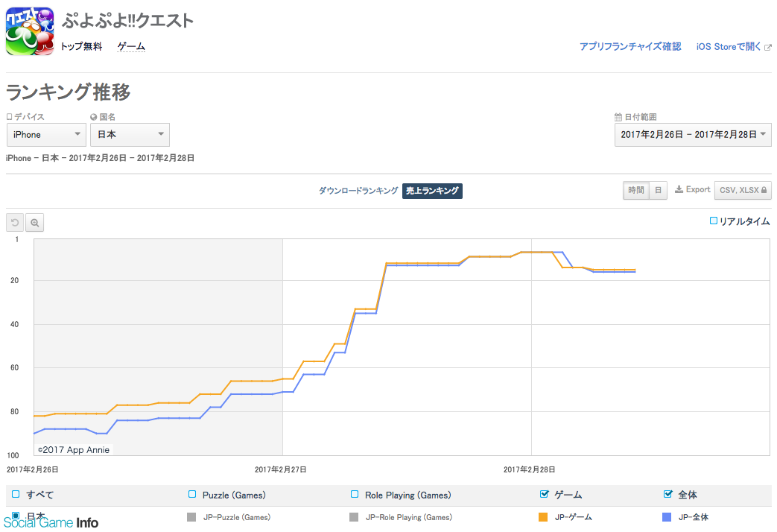Enable the Puzzle (Games) checkbox
The image size is (777, 532).
(x=192, y=494)
